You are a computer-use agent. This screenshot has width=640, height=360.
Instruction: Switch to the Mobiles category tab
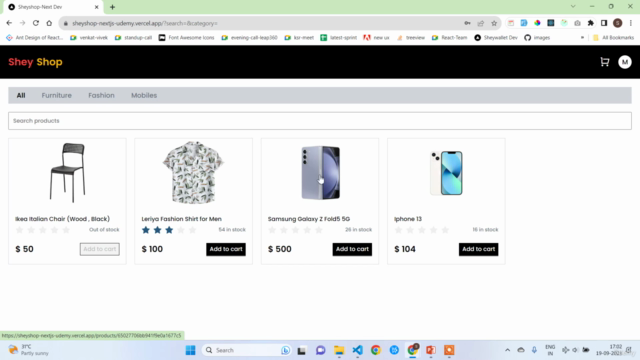click(144, 96)
